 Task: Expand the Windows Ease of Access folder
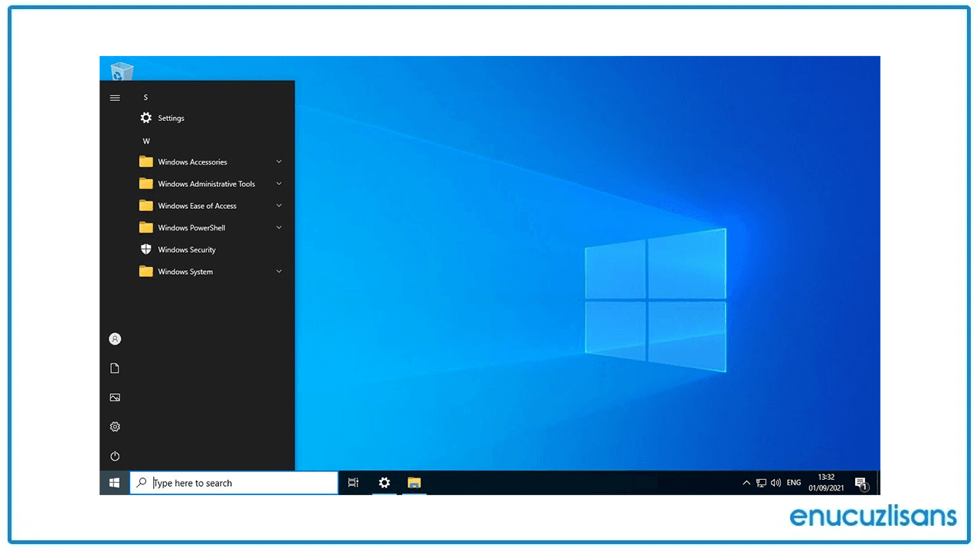click(x=212, y=206)
